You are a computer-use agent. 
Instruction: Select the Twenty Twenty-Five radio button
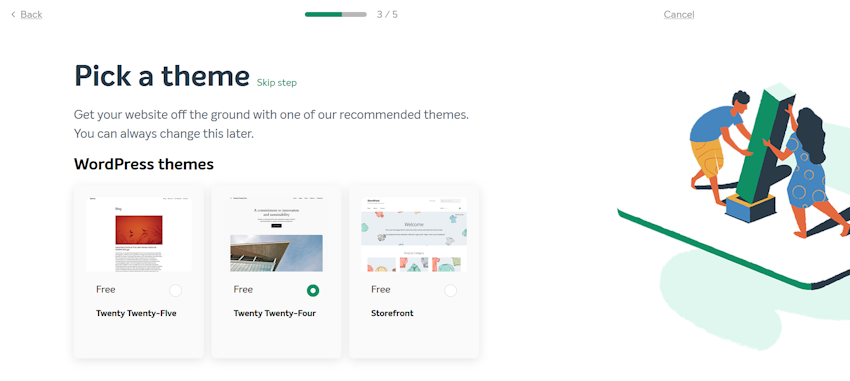click(175, 290)
